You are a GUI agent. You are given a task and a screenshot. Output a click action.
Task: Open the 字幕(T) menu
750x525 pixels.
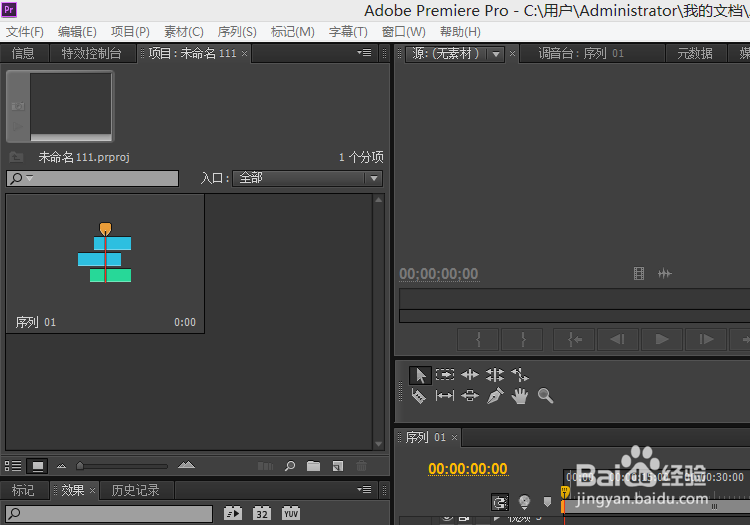[x=348, y=32]
